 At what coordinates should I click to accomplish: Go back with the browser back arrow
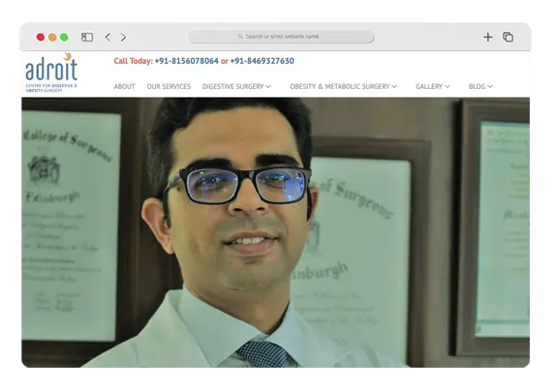pos(108,37)
